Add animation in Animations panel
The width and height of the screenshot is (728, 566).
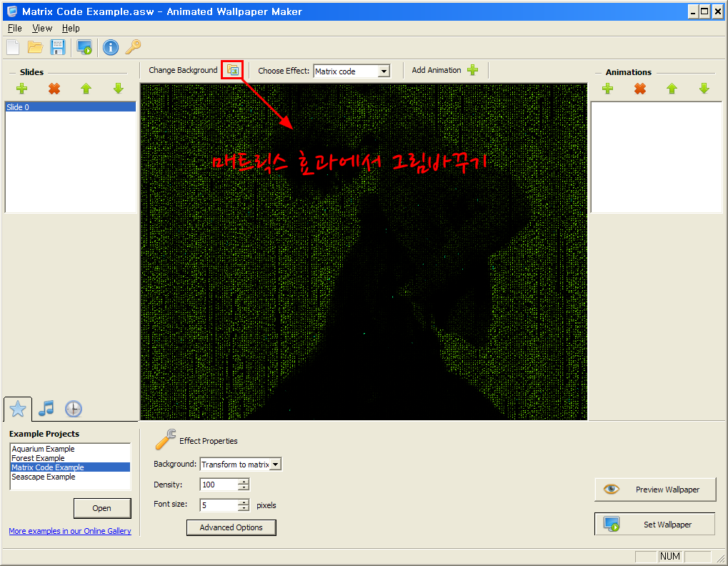(x=608, y=88)
